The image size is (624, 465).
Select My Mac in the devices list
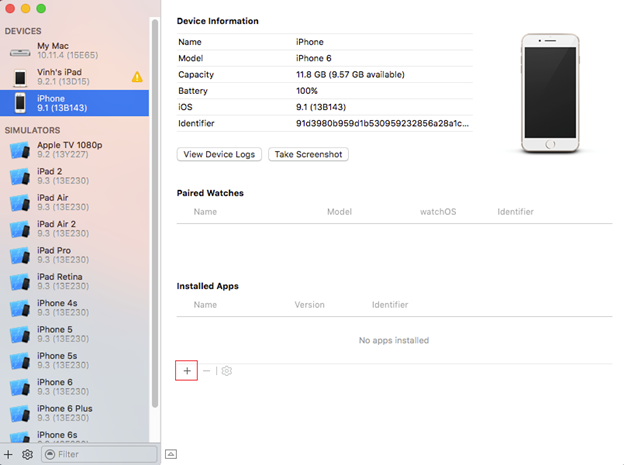pos(70,51)
